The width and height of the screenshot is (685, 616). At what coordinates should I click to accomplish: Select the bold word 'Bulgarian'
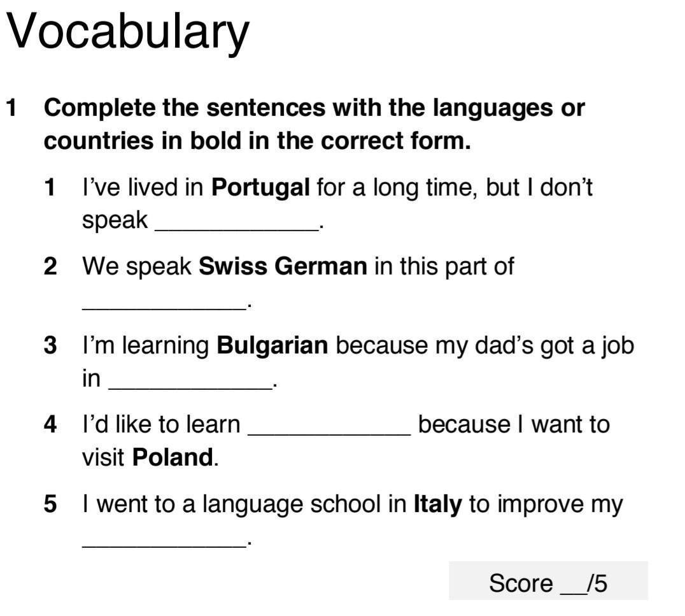272,345
